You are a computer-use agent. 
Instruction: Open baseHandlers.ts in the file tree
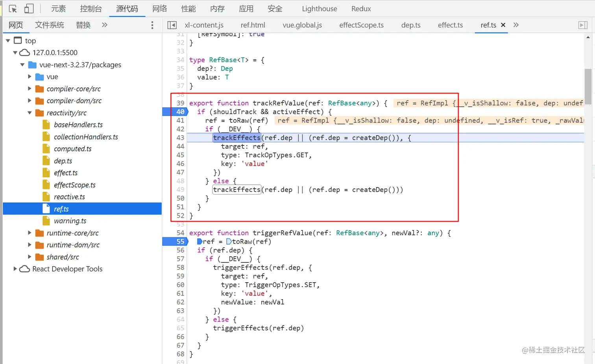78,125
